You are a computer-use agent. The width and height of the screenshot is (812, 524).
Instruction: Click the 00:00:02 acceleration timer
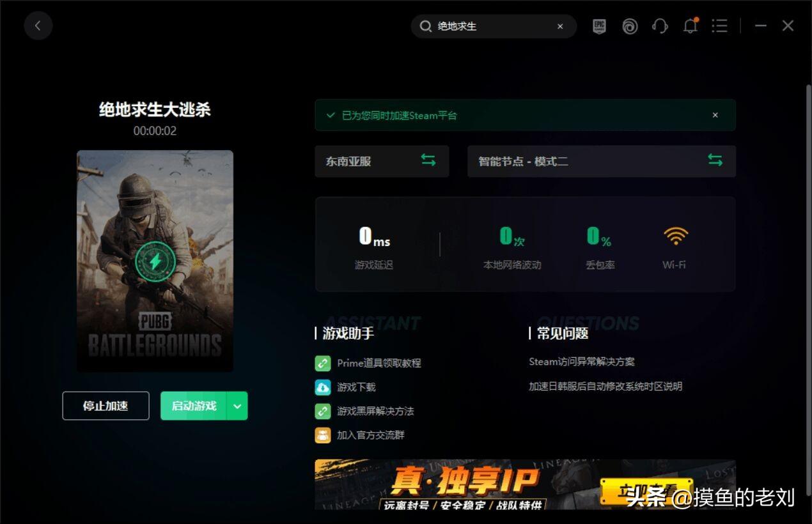(x=155, y=131)
